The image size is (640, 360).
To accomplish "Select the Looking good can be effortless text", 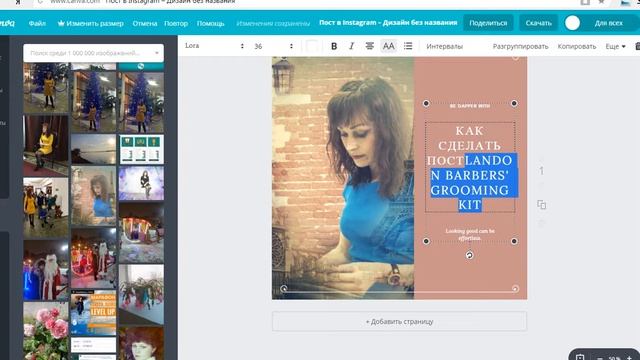I will pos(470,234).
